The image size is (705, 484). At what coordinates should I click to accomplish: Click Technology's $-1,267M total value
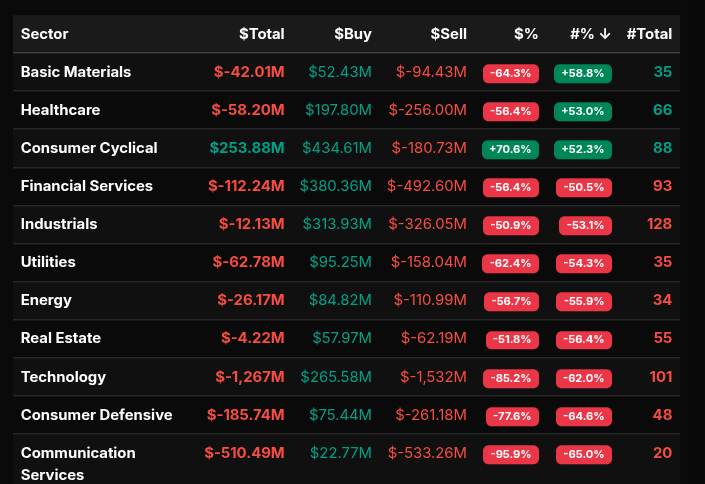250,377
